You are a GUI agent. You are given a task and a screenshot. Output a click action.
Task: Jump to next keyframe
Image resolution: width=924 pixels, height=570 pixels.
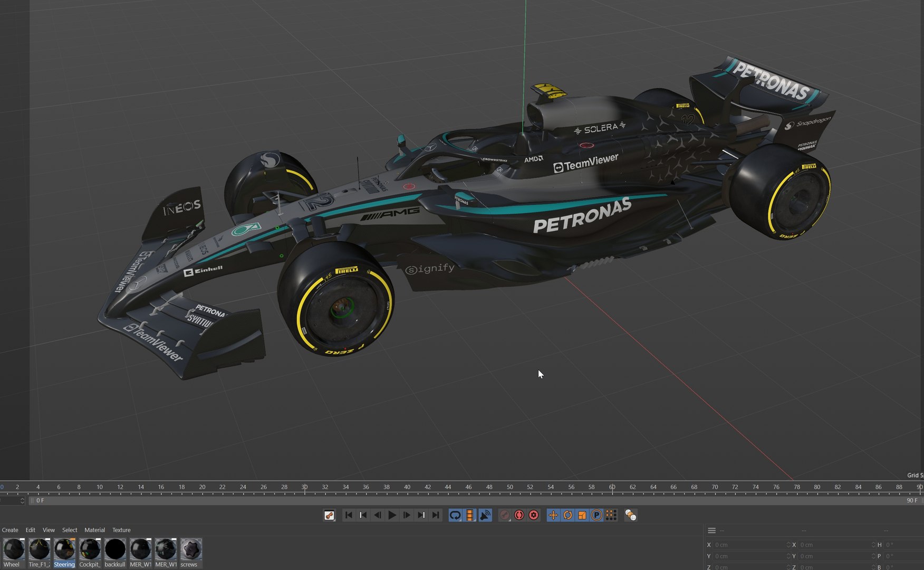(421, 515)
